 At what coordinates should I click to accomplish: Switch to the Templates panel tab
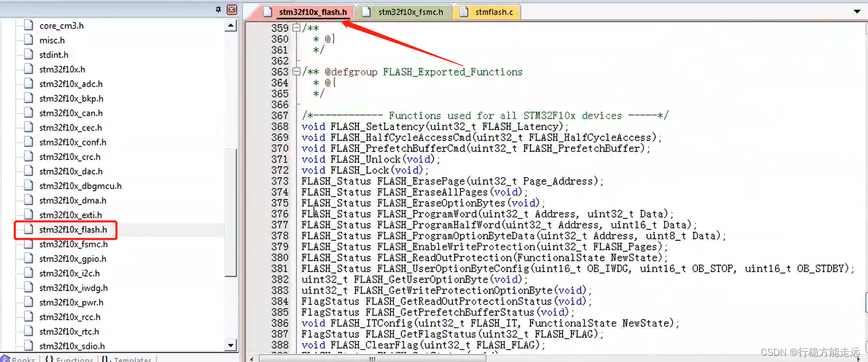pos(128,358)
